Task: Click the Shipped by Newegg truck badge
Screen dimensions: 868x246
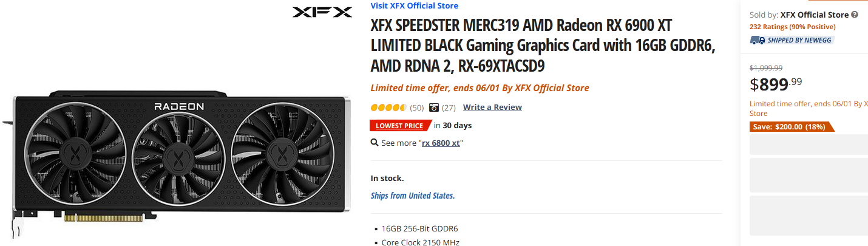Action: (792, 40)
